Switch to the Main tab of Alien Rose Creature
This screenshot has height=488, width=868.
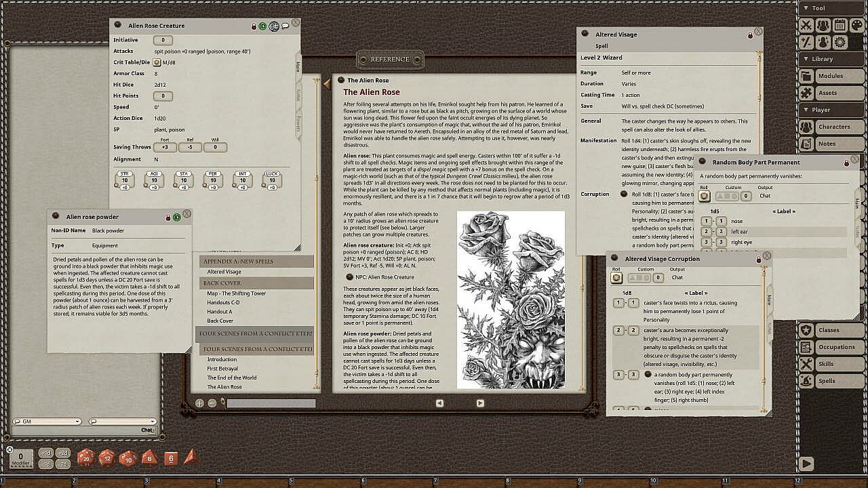coord(298,66)
